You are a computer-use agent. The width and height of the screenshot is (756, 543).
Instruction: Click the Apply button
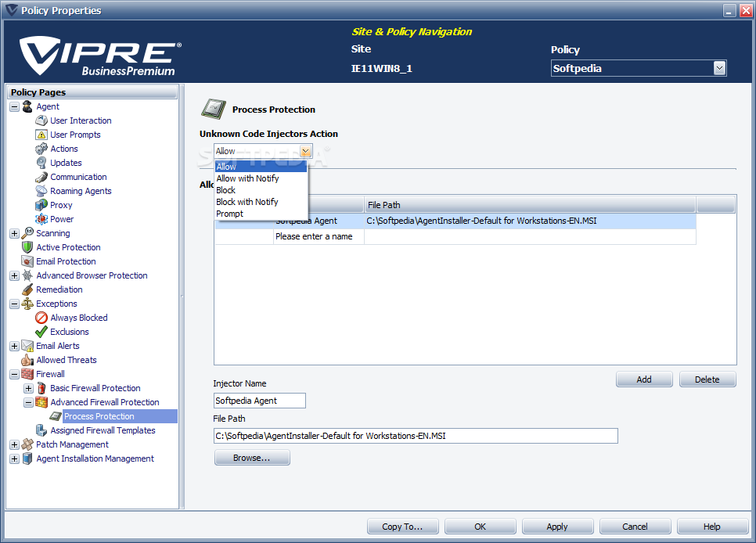[x=557, y=527]
